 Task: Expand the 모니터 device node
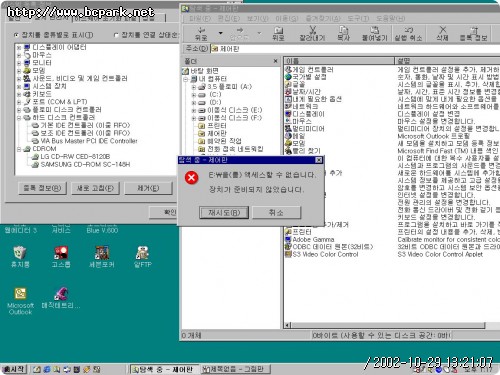pos(19,63)
